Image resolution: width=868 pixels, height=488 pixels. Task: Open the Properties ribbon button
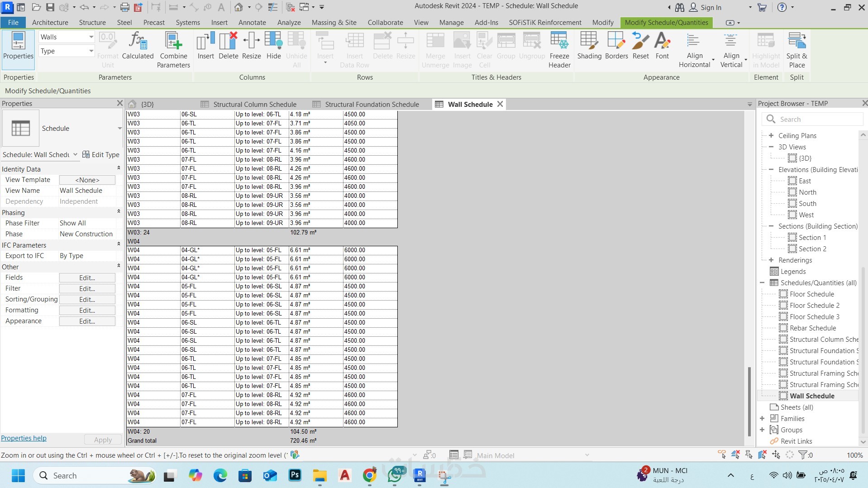tap(18, 49)
